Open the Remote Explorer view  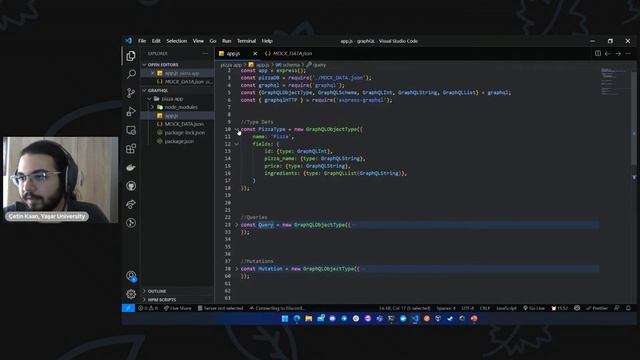click(131, 130)
